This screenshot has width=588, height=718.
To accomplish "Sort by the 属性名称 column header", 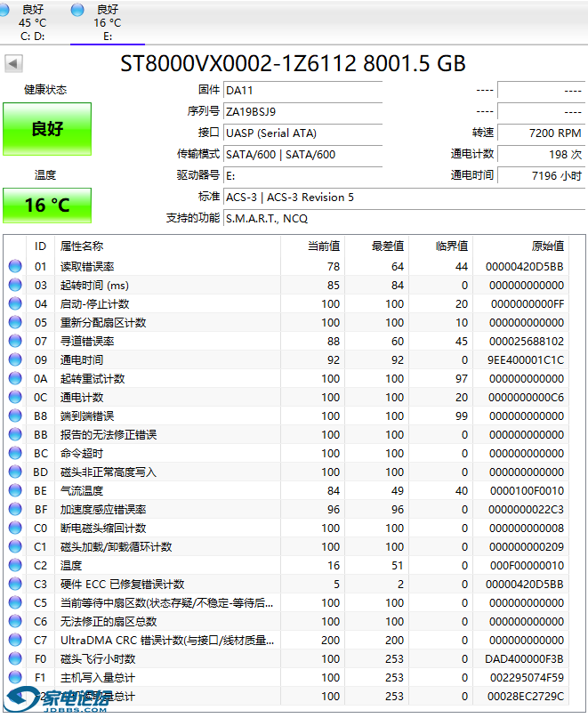I will pyautogui.click(x=167, y=246).
